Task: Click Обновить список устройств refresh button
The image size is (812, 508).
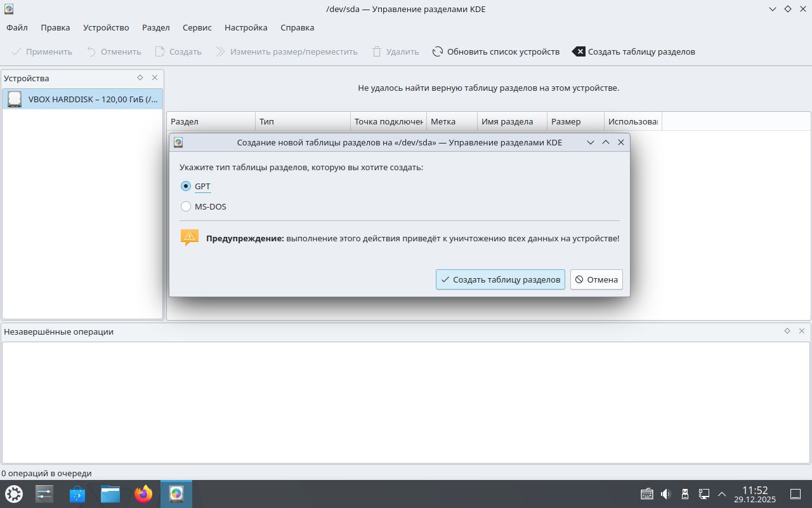Action: 496,51
